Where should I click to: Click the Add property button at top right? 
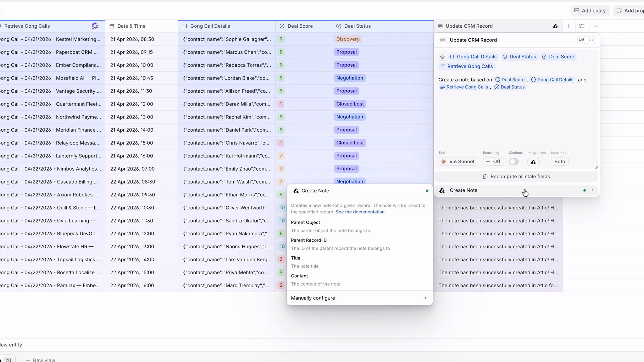tap(629, 11)
